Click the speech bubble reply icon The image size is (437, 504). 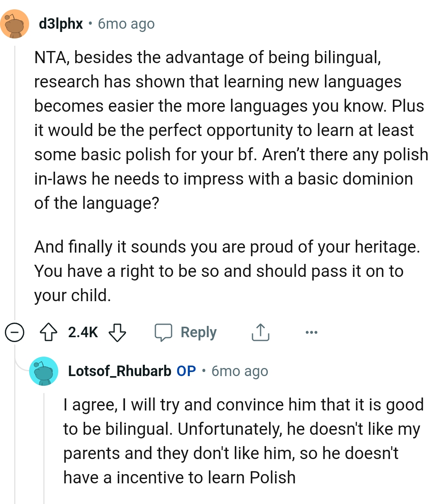[x=163, y=332]
